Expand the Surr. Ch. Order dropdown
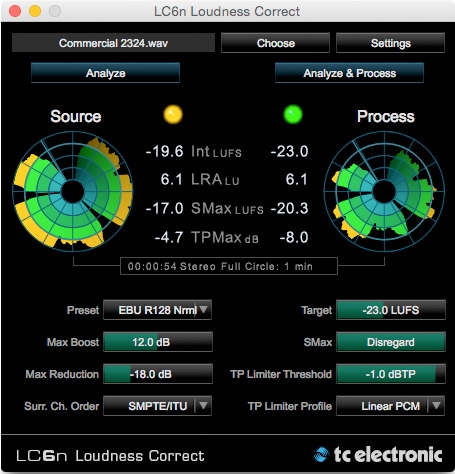This screenshot has width=455, height=474. [x=203, y=406]
